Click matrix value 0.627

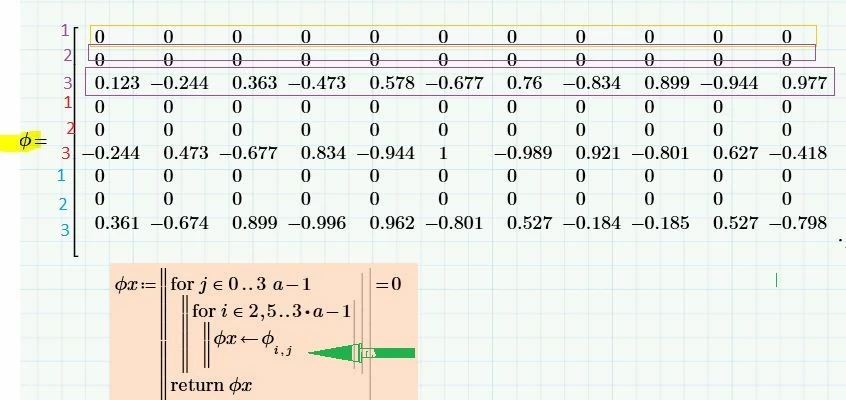[735, 153]
